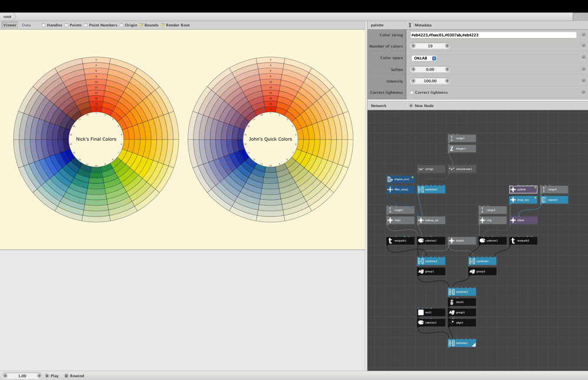
Task: Select the combine2 node
Action: (x=431, y=189)
